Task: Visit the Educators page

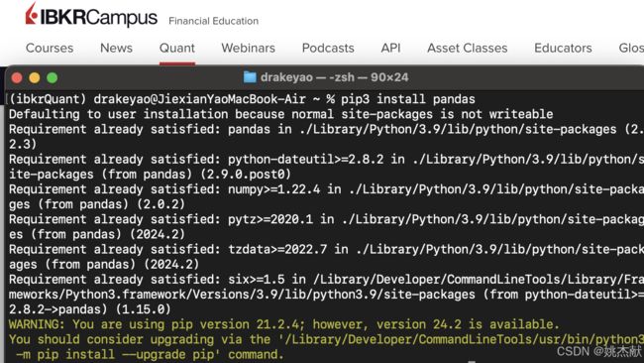Action: coord(563,48)
